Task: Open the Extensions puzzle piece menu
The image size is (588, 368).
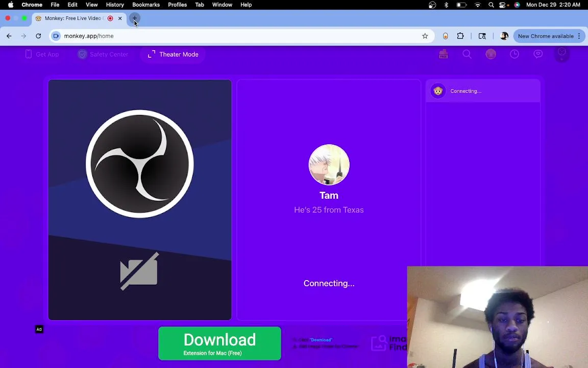Action: pyautogui.click(x=460, y=36)
